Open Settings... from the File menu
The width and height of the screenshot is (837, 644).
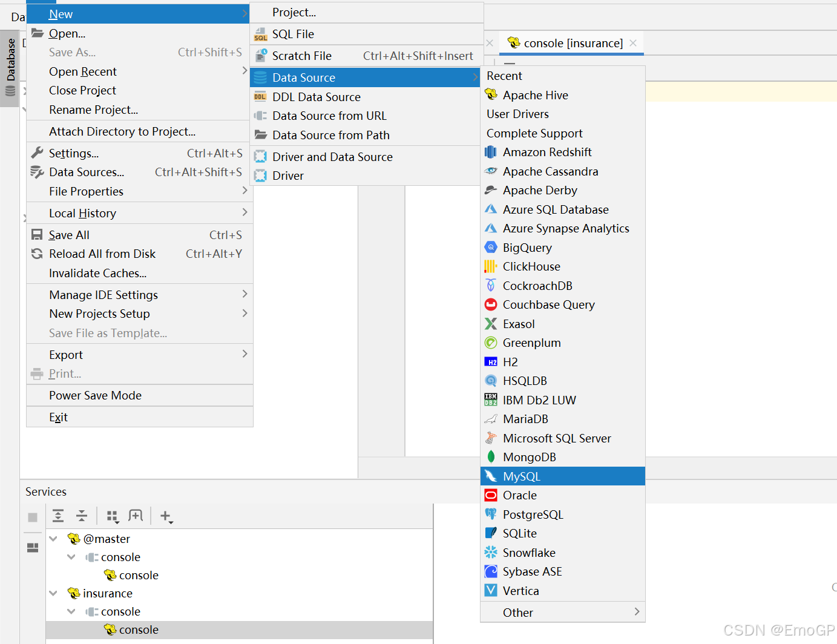click(x=140, y=153)
